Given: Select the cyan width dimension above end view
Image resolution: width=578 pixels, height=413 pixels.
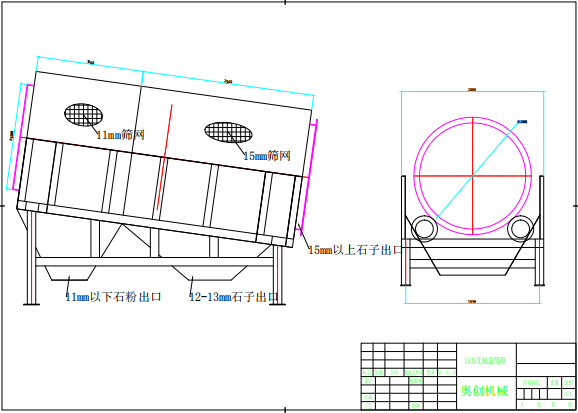Looking at the screenshot, I should click(473, 91).
